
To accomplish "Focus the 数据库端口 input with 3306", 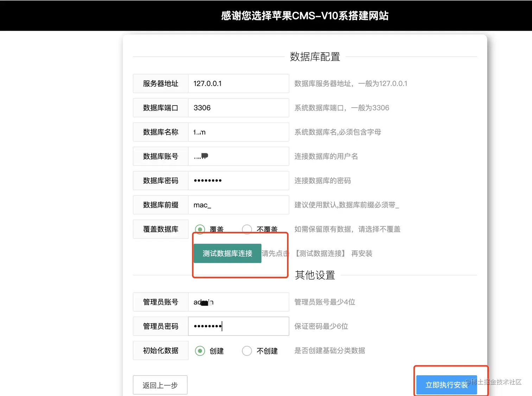I will (x=239, y=108).
